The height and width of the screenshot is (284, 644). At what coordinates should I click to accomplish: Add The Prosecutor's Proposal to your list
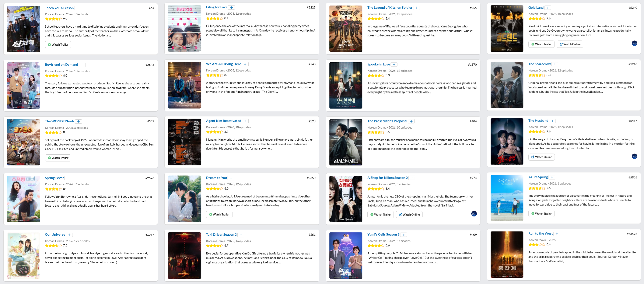(x=412, y=122)
